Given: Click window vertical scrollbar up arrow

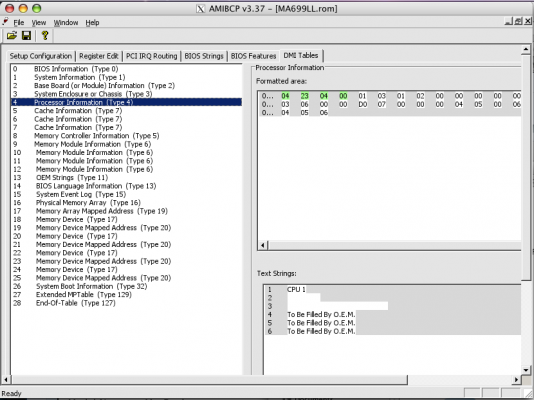Looking at the screenshot, I should 526,49.
